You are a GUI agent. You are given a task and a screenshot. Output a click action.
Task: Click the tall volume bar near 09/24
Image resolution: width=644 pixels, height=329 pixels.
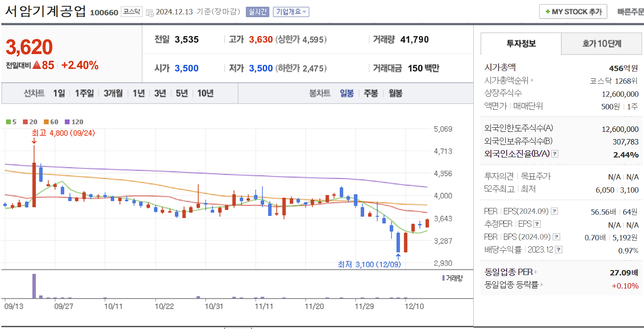coord(34,286)
